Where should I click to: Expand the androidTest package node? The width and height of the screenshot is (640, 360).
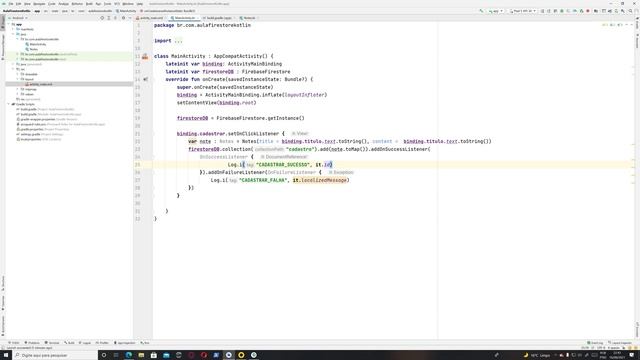(x=18, y=54)
